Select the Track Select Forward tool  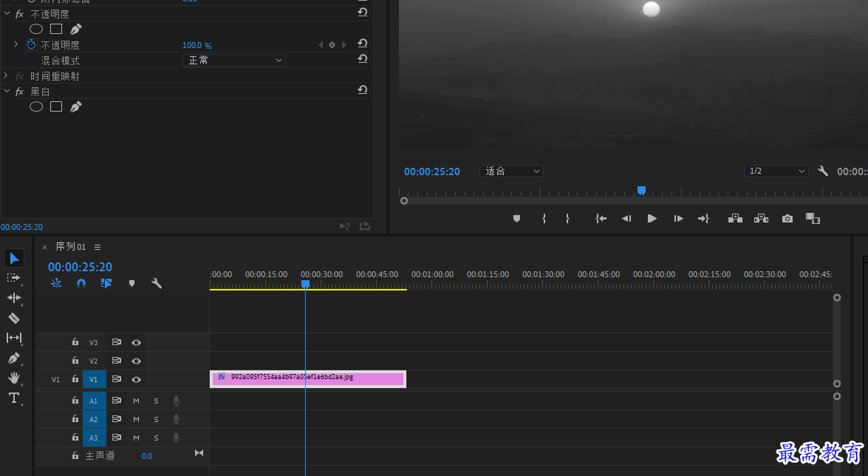[x=14, y=278]
